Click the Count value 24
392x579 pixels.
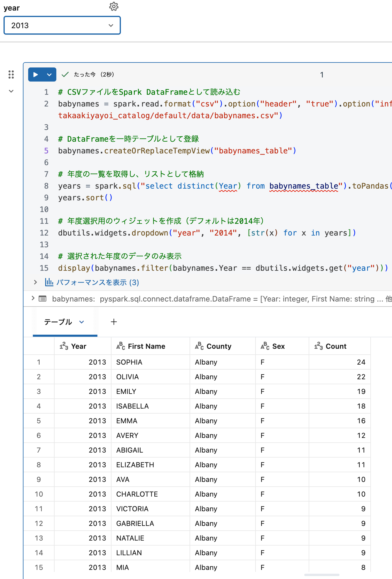(x=340, y=362)
